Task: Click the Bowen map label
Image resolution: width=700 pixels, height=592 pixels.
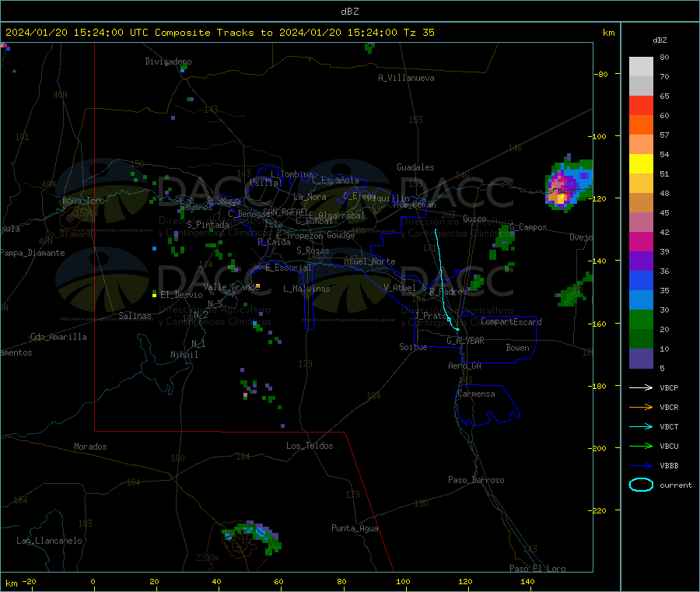Action: point(517,348)
